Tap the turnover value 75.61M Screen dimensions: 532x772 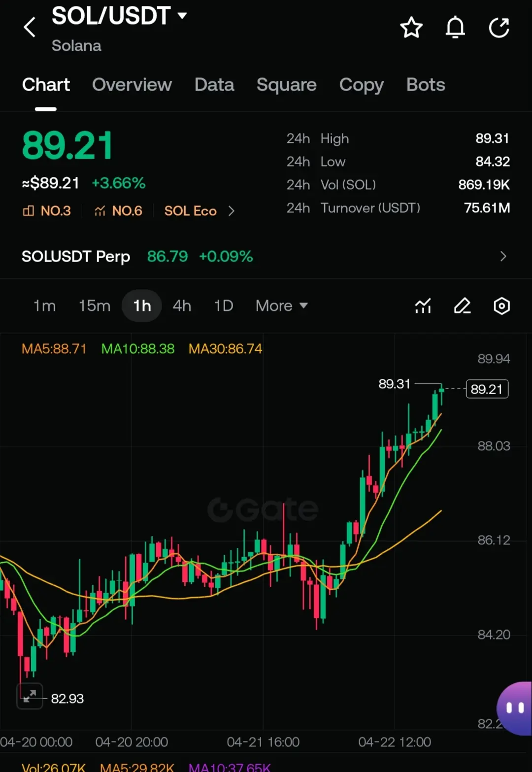pos(487,208)
